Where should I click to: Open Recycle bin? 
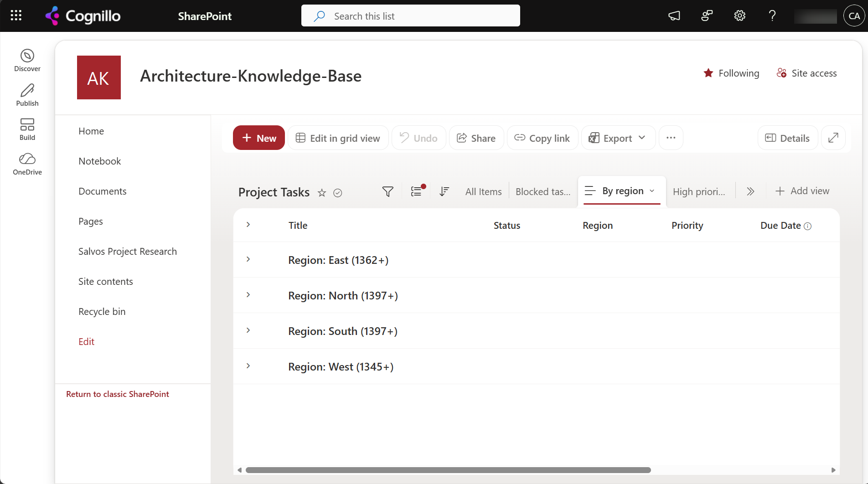(102, 312)
